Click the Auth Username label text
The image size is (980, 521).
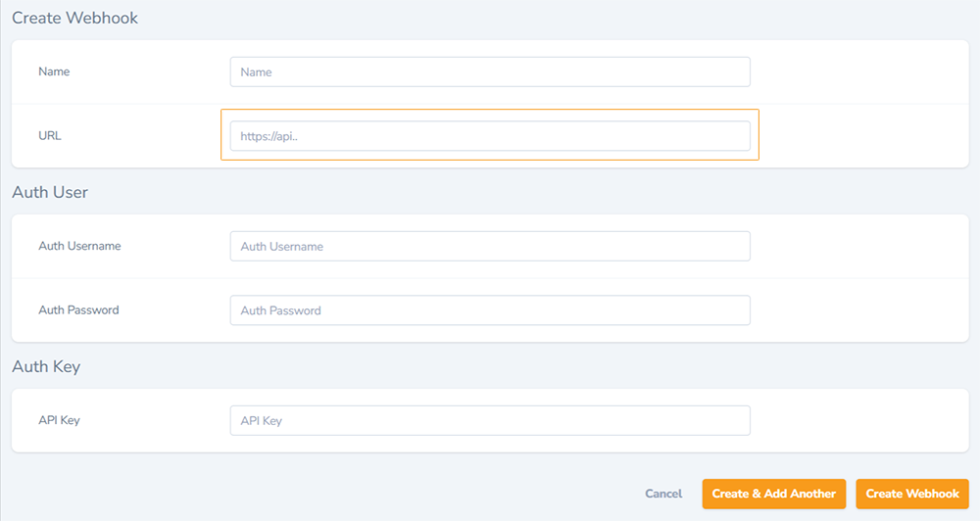pos(79,246)
